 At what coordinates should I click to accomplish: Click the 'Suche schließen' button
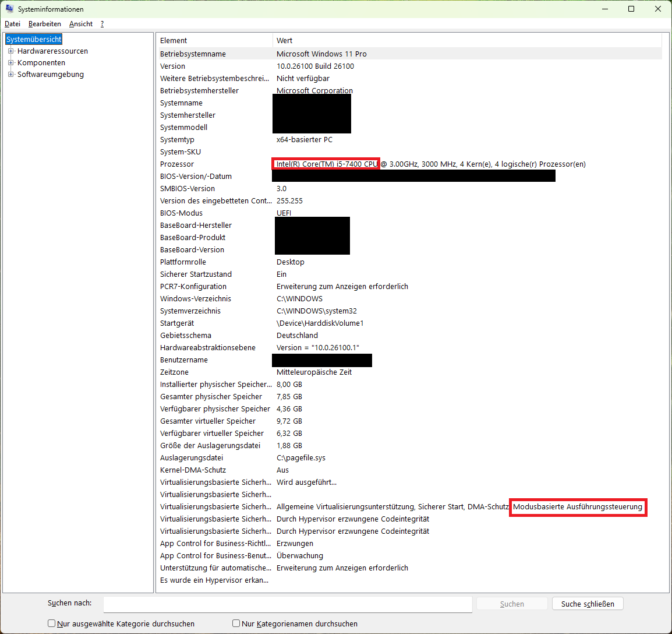coord(588,604)
